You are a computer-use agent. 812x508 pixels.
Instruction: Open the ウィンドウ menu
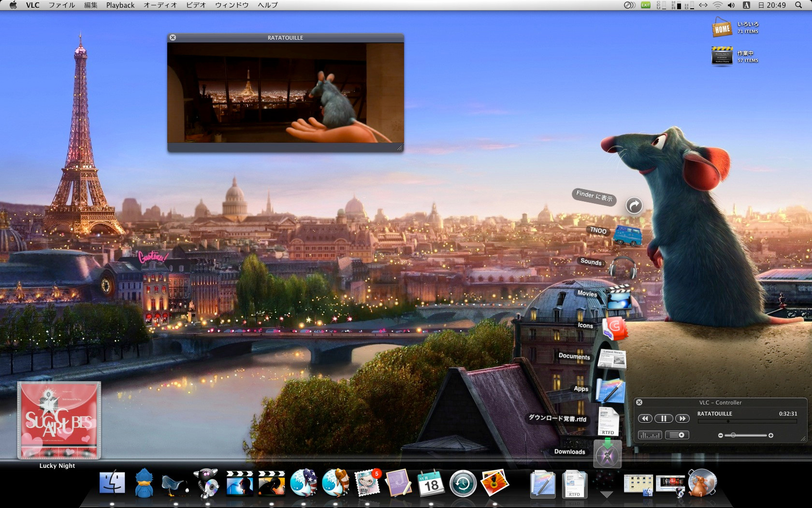232,5
